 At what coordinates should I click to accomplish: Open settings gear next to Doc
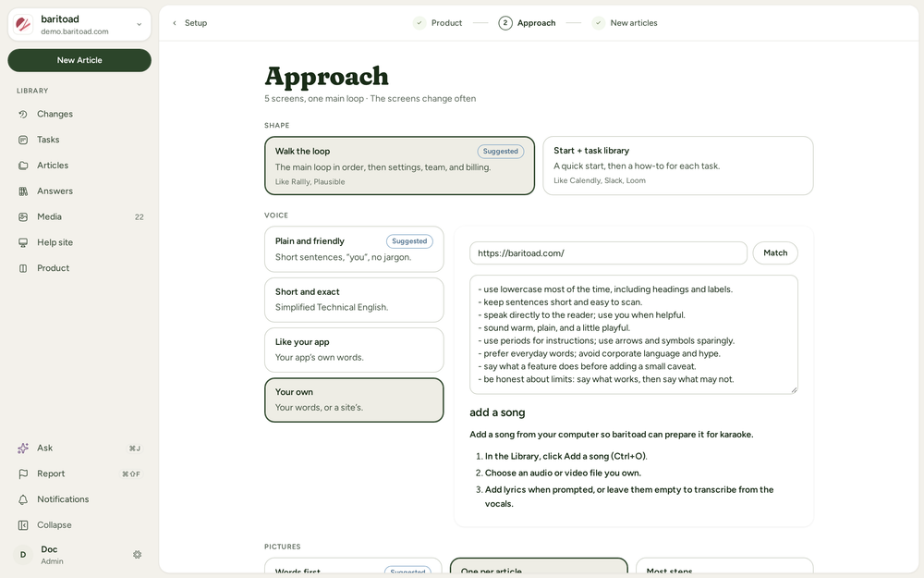point(138,554)
